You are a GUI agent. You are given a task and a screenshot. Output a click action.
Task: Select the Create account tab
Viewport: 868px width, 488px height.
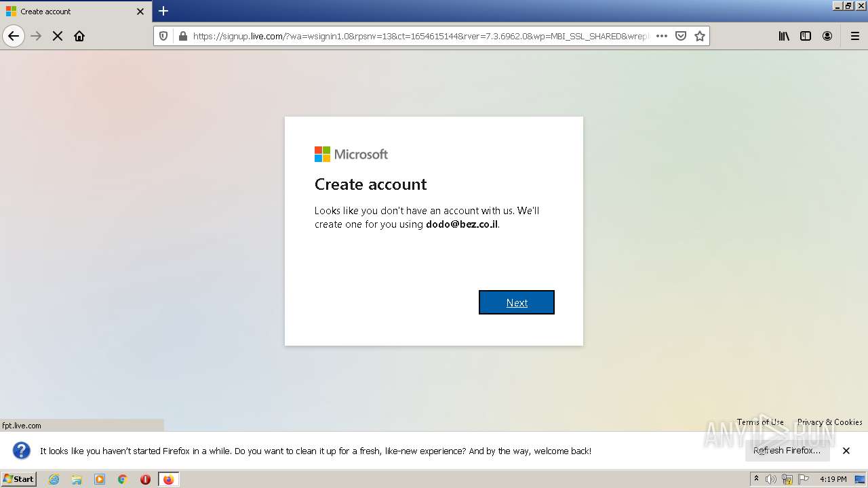pos(76,12)
